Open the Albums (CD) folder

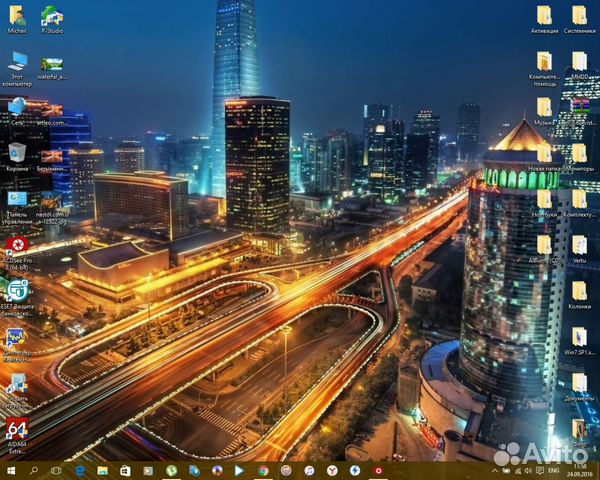point(544,250)
